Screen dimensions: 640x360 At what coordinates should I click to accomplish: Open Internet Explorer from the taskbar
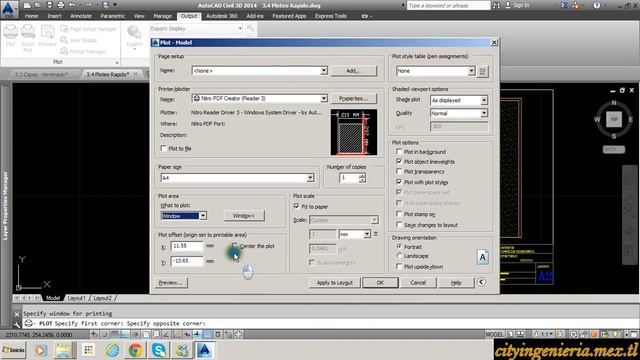[113, 350]
